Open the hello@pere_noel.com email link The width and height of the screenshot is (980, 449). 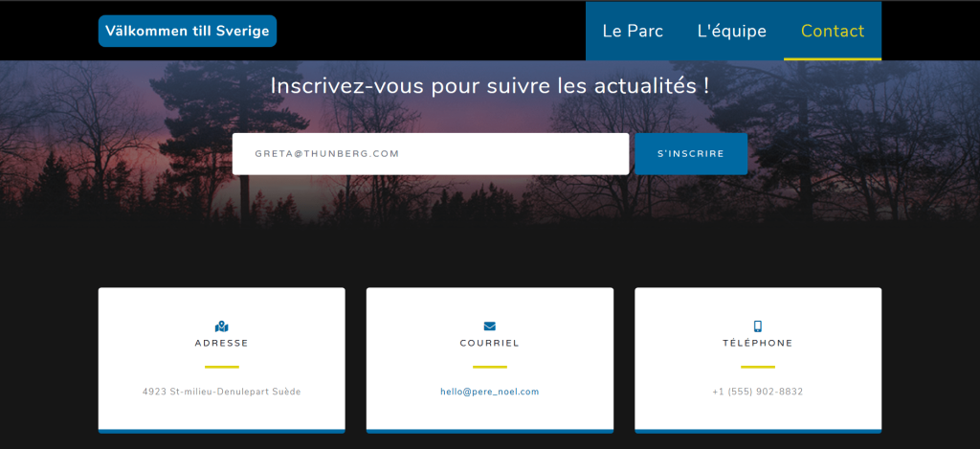(x=489, y=393)
